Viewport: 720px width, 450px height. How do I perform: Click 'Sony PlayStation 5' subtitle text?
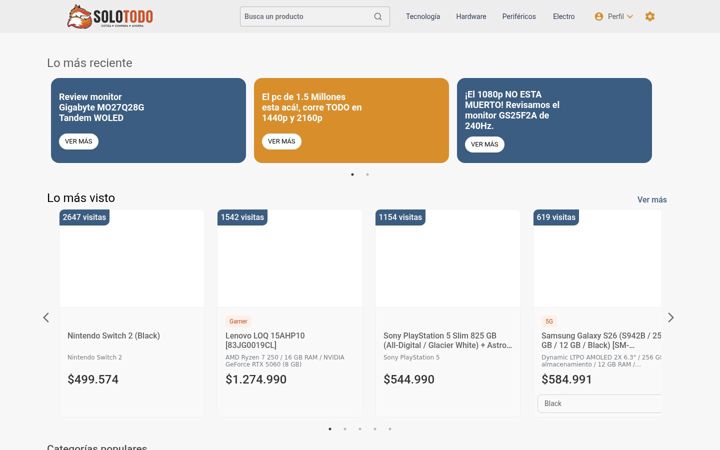pos(411,357)
